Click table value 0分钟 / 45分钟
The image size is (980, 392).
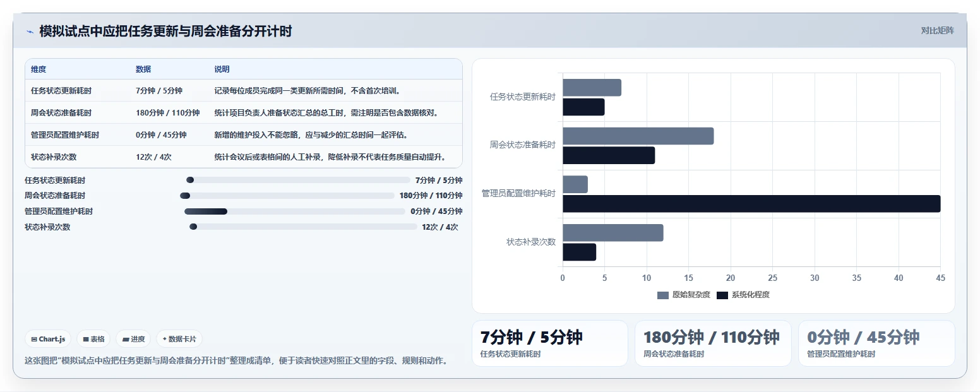(x=161, y=135)
